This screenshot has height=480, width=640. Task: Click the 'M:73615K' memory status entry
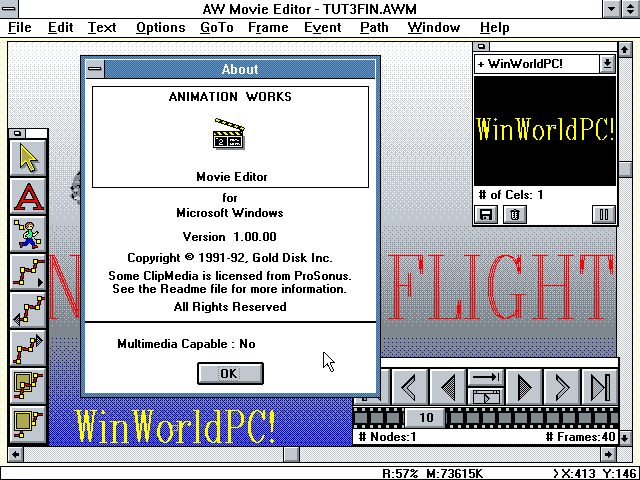(454, 474)
